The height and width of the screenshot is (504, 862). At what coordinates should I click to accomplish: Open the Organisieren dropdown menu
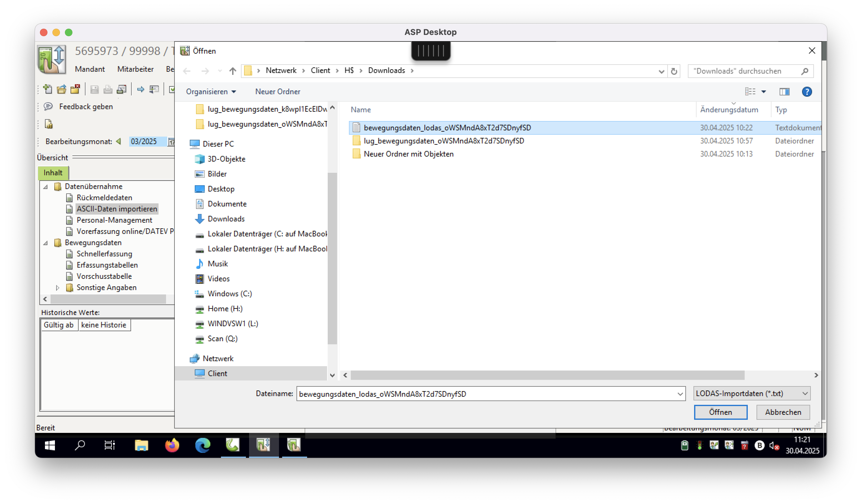[211, 92]
